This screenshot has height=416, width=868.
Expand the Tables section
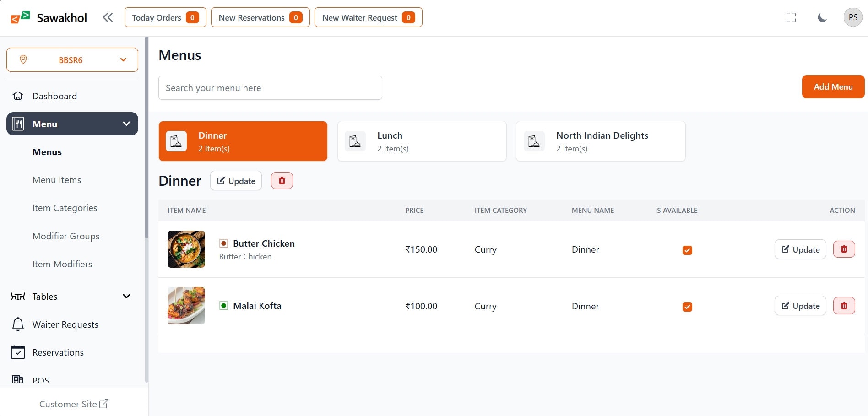click(126, 296)
